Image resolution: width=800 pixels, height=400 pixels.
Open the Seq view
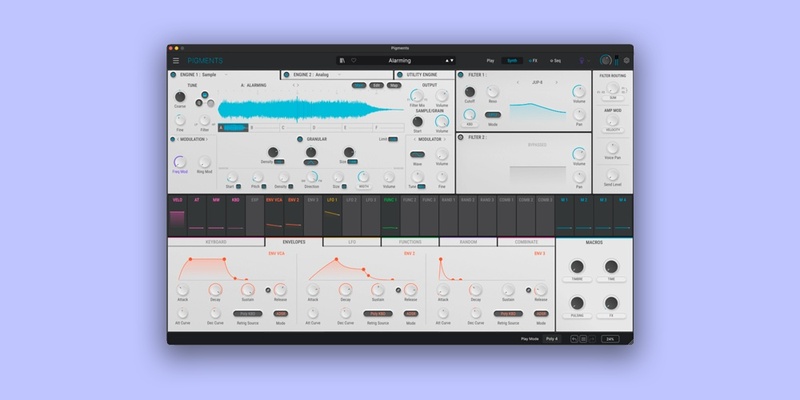point(555,61)
